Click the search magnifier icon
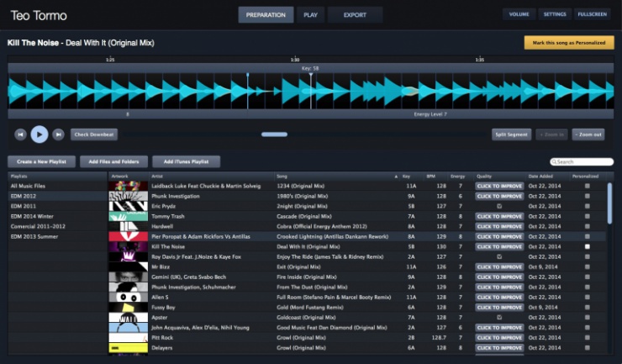622x364 pixels. (x=555, y=161)
